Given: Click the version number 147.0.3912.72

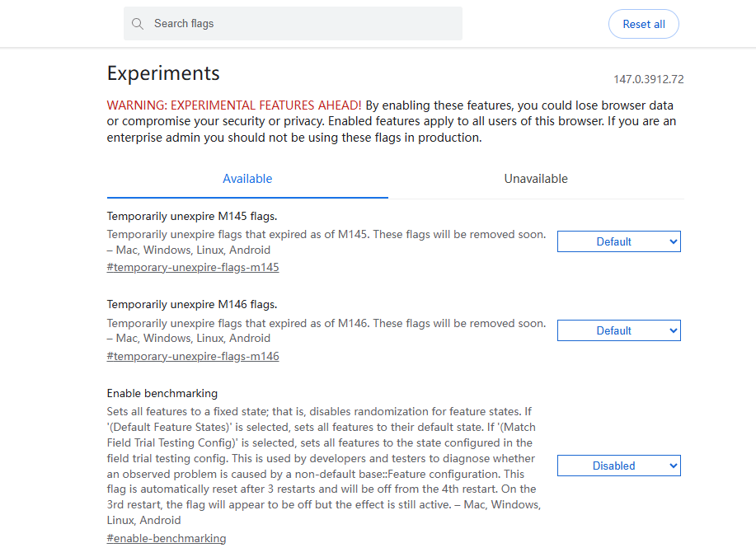Looking at the screenshot, I should 648,80.
